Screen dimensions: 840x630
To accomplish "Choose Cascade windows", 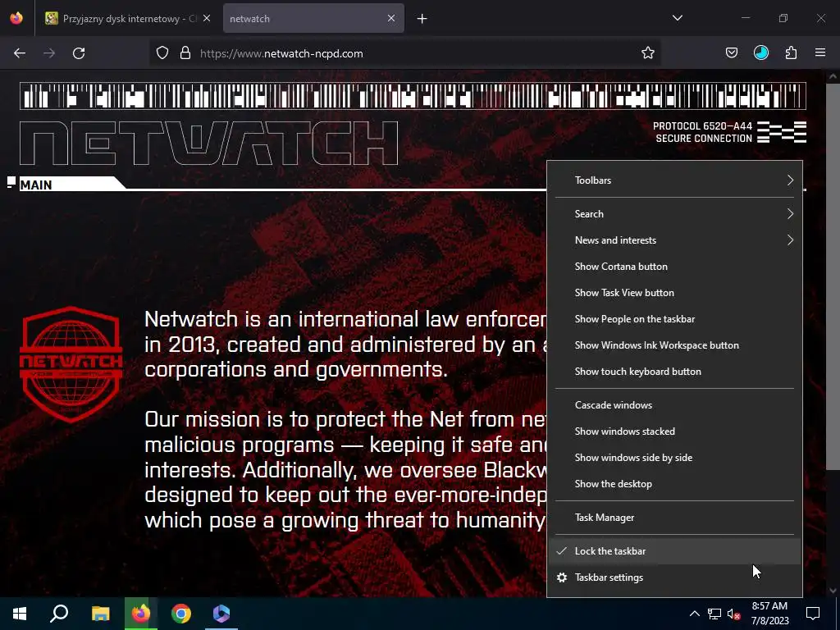I will tap(674, 405).
